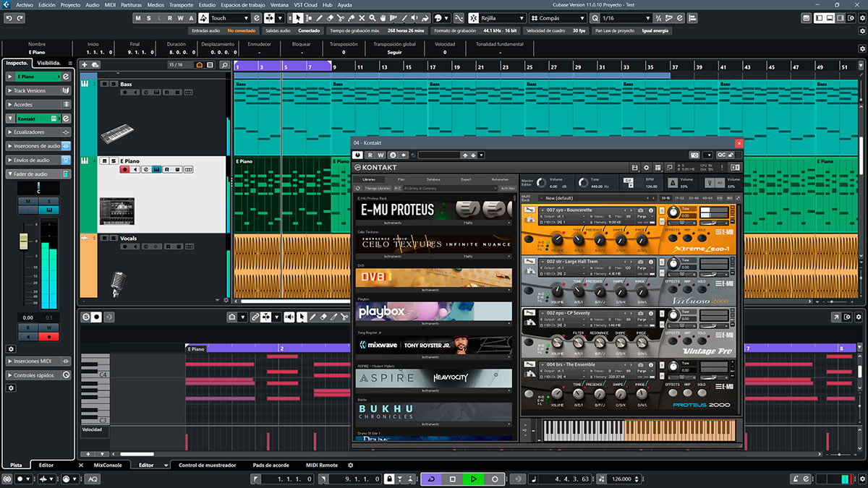868x488 pixels.
Task: Mute the E Piano track
Action: tap(104, 160)
